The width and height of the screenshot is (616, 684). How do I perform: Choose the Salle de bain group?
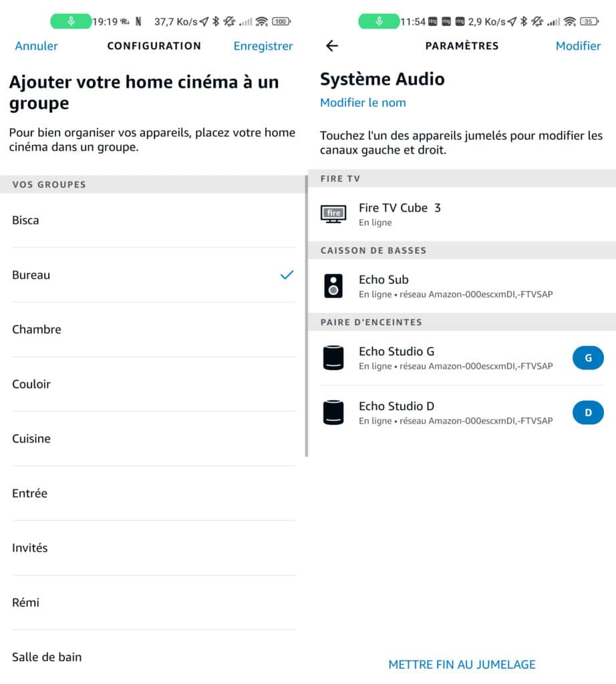(154, 657)
